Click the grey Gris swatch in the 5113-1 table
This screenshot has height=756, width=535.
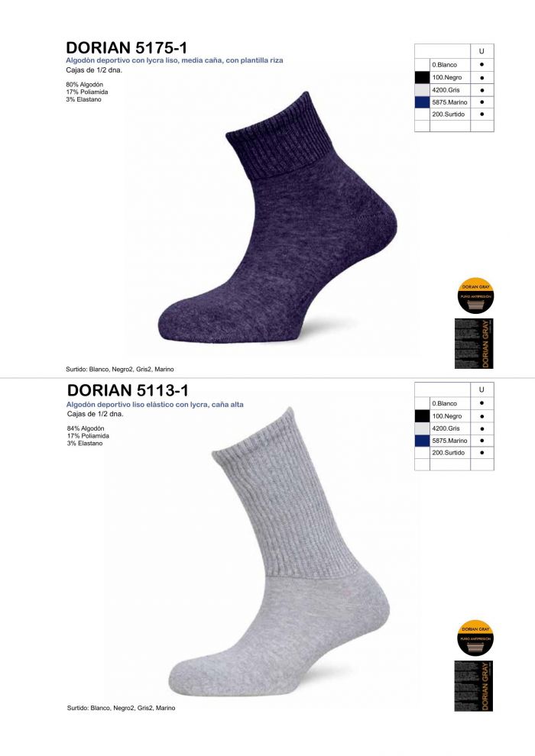tap(422, 428)
